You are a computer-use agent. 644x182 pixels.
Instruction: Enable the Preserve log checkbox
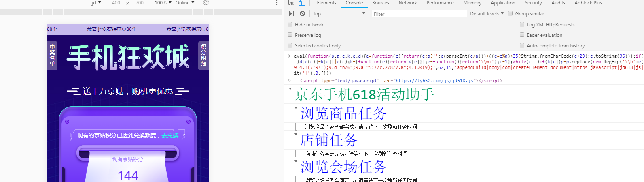pyautogui.click(x=290, y=35)
